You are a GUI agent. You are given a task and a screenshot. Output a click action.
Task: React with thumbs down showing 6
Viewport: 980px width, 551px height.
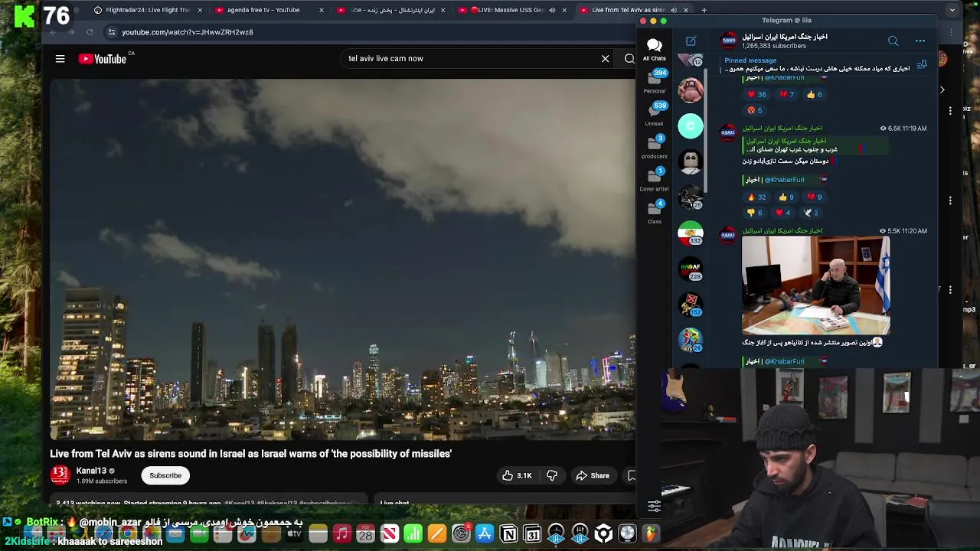pyautogui.click(x=755, y=213)
